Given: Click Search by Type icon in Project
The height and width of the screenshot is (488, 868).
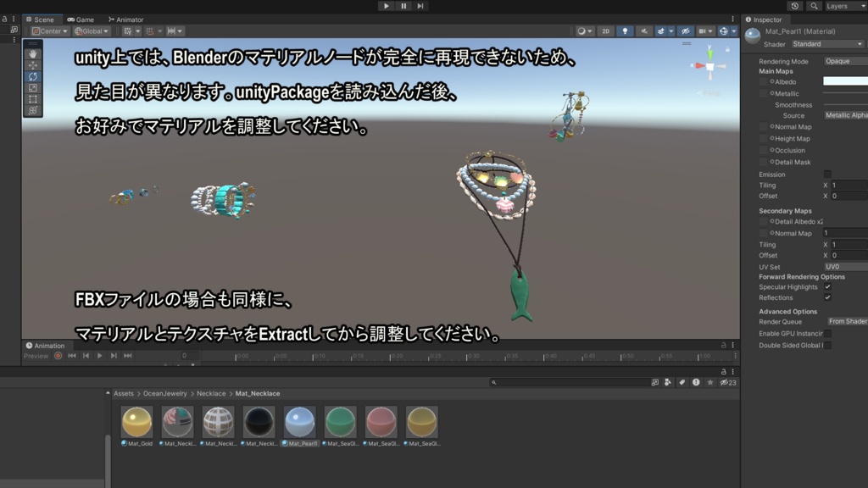Looking at the screenshot, I should click(668, 382).
